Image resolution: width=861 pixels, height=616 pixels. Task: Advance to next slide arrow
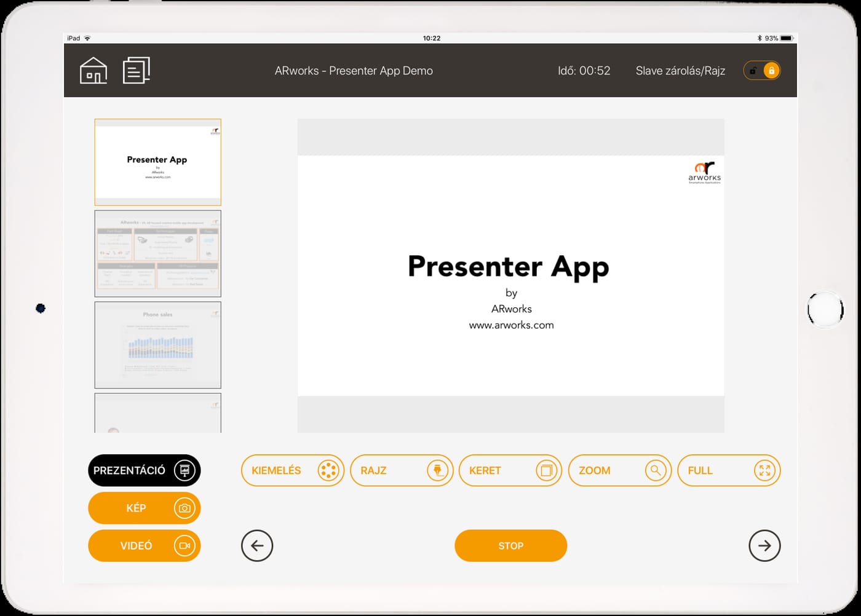coord(764,545)
